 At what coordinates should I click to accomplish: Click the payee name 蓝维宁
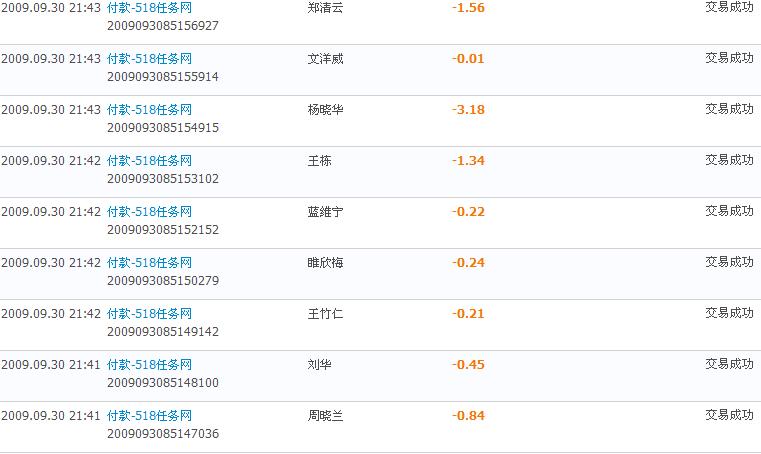pos(324,212)
